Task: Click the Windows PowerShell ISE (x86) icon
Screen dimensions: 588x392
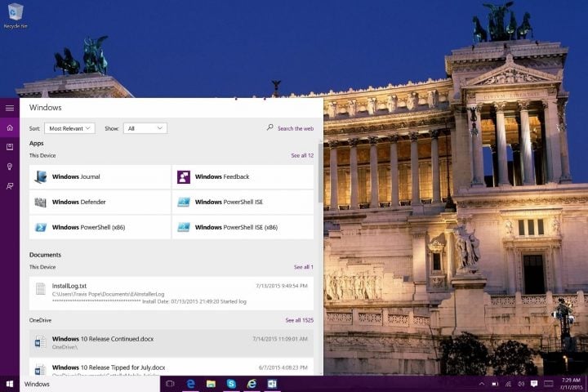Action: (184, 227)
